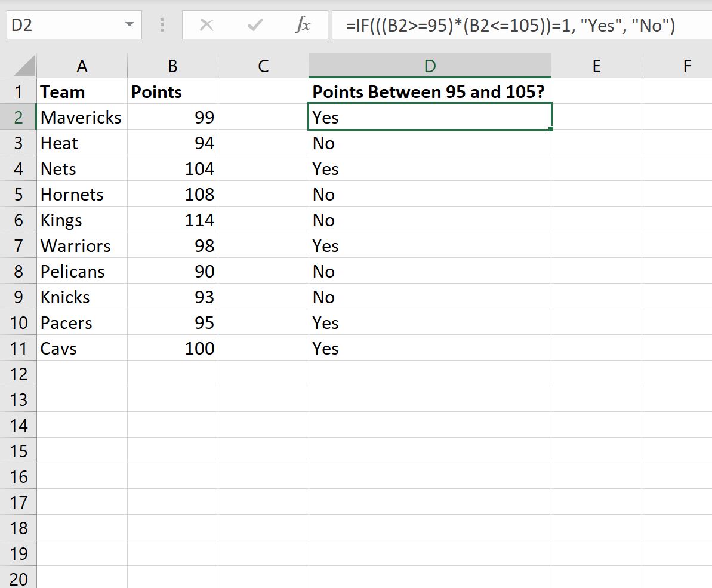712x588 pixels.
Task: Select the Mavericks cell
Action: coord(82,117)
